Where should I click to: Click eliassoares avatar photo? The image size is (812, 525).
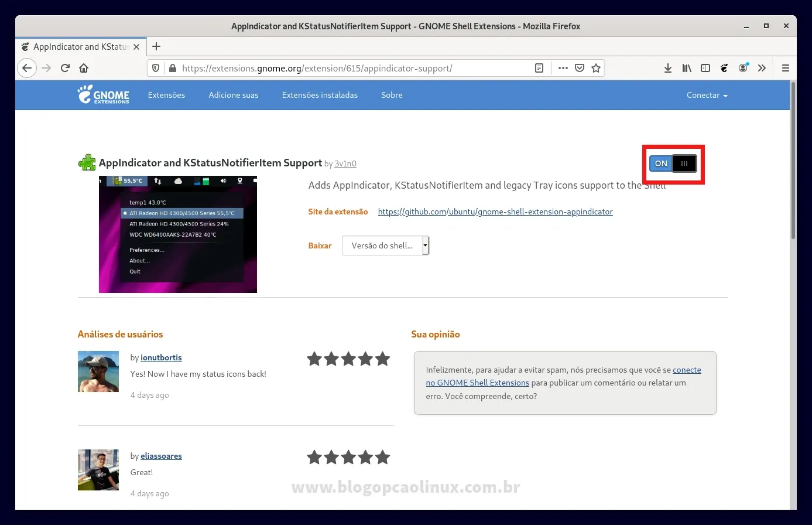coord(98,470)
